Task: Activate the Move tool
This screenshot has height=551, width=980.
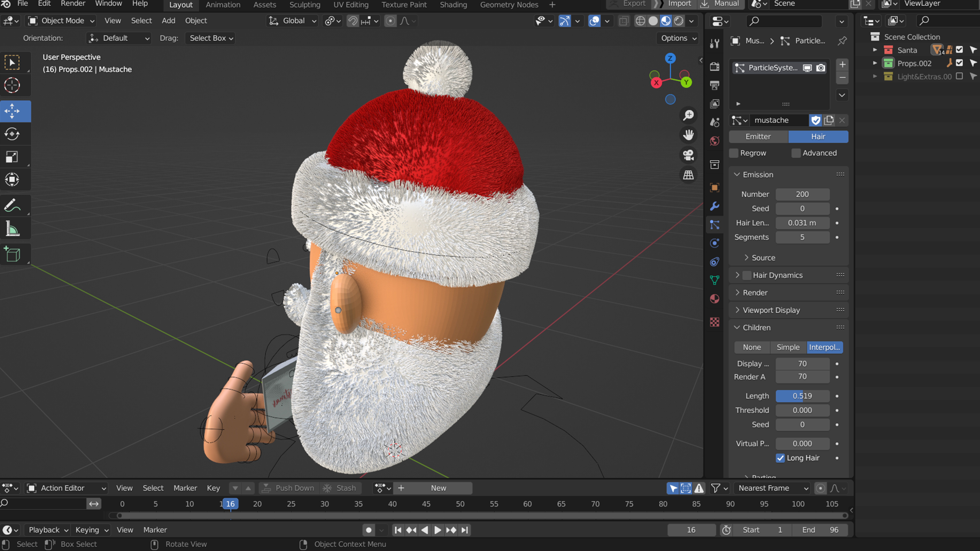Action: [12, 111]
